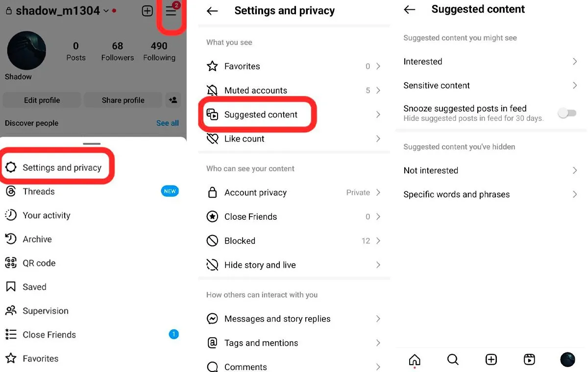Open the Suggested content settings row

[x=294, y=115]
